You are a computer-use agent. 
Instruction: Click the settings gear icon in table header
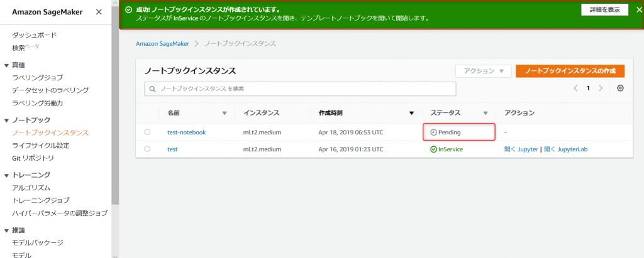(621, 88)
